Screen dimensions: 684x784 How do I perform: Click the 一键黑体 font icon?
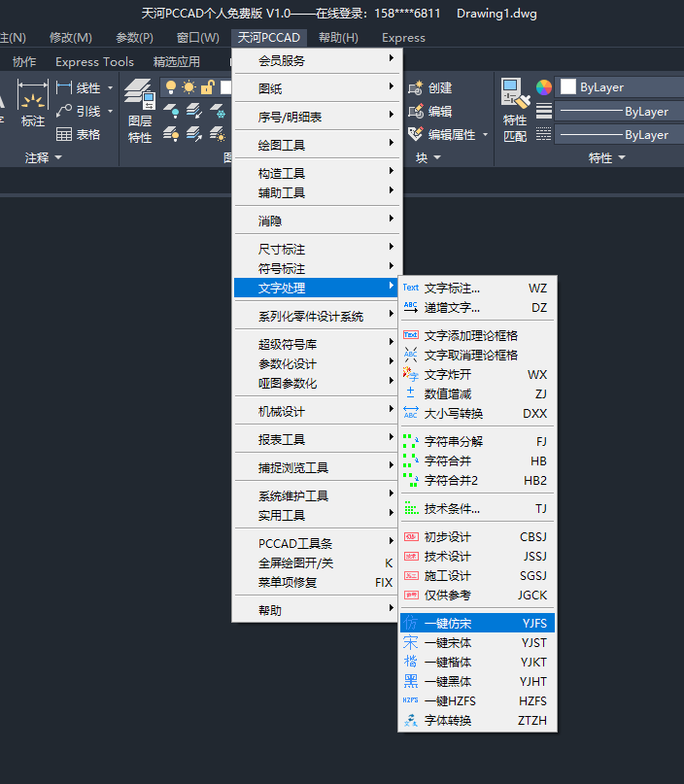[x=411, y=681]
